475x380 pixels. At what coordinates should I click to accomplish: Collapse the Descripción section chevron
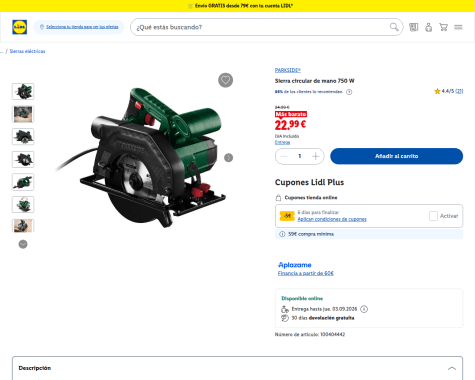tap(452, 368)
